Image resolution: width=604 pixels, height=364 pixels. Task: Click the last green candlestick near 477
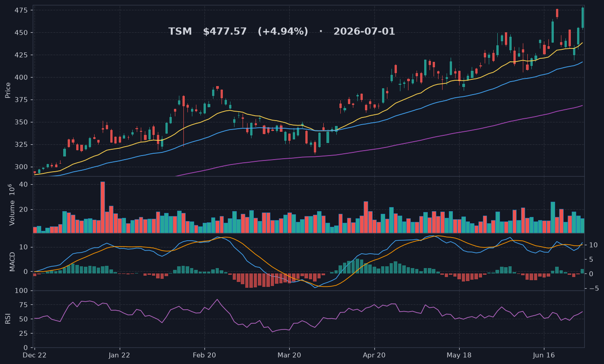(x=582, y=18)
